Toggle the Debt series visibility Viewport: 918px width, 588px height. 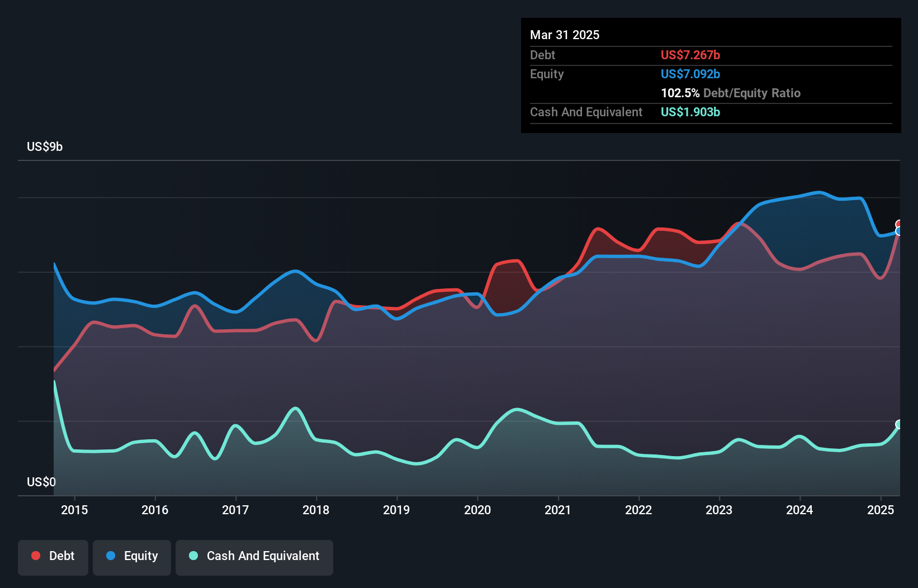pyautogui.click(x=53, y=557)
